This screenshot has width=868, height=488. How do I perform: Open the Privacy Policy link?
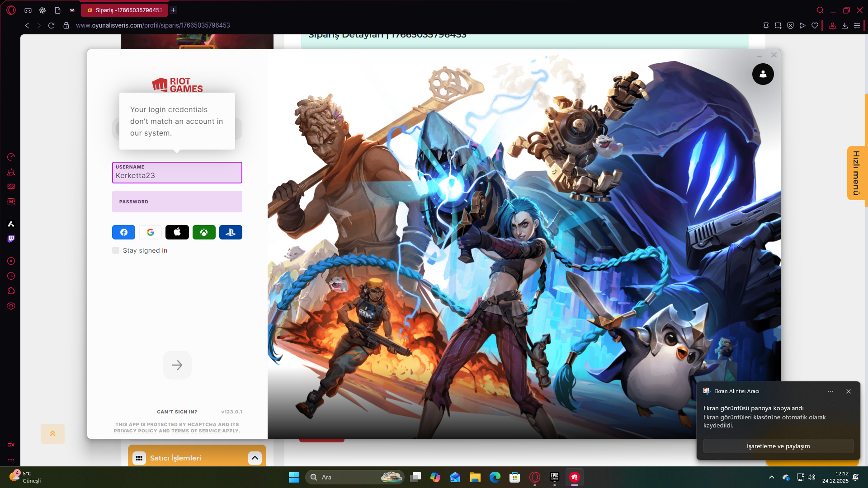[135, 431]
